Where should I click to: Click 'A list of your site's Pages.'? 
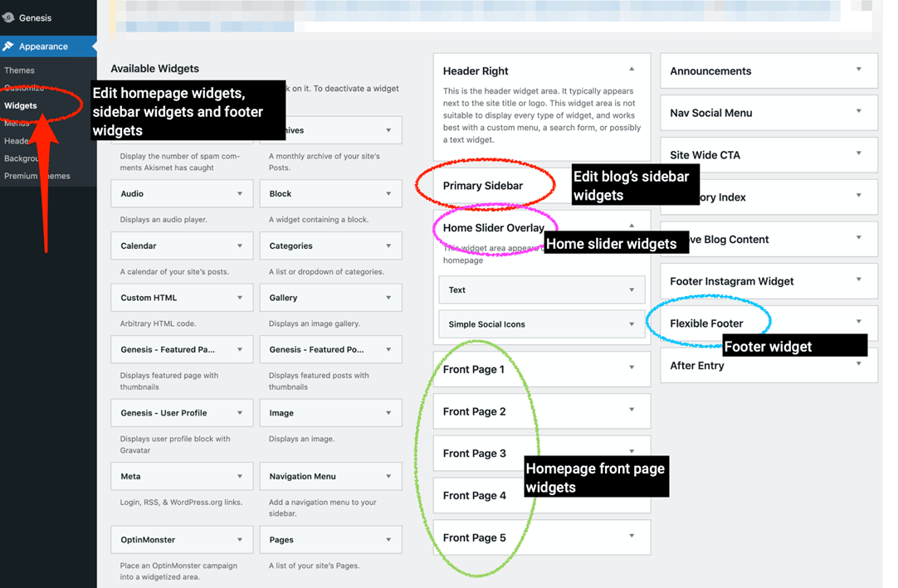(314, 566)
